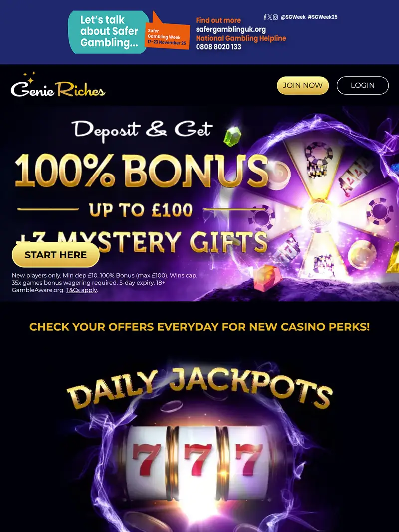The width and height of the screenshot is (399, 532).
Task: Select the #SGWeek25 hashtag
Action: 322,17
